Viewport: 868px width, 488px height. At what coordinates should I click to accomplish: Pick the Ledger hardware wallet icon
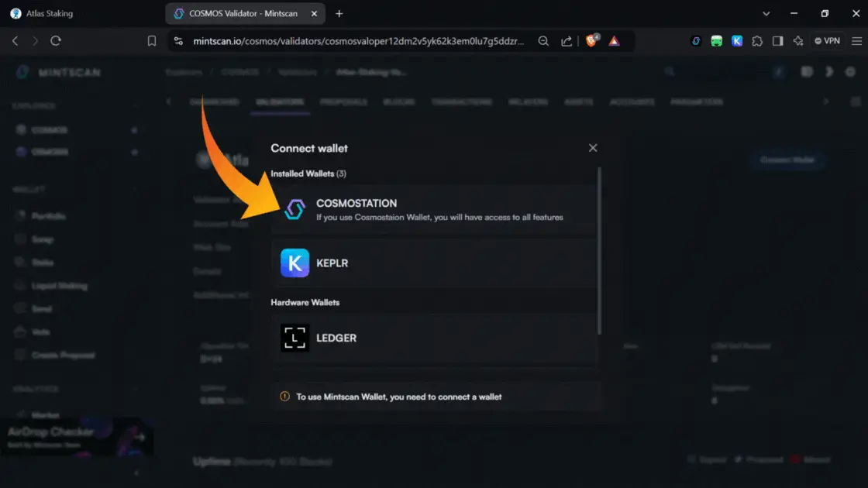294,339
